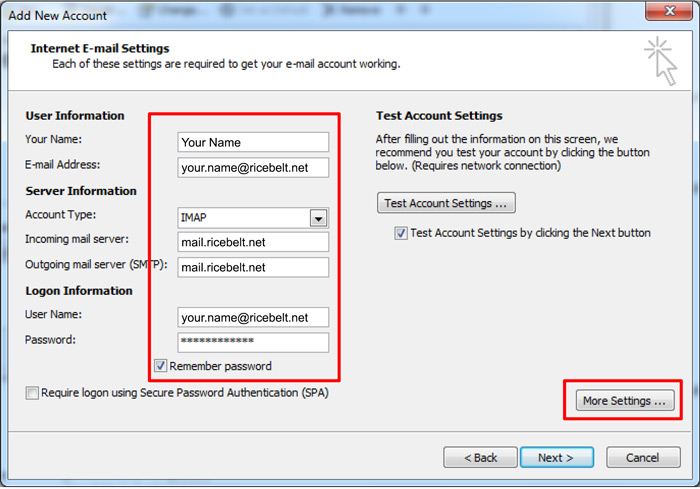Click the Test Account Settings button
The height and width of the screenshot is (489, 700).
(445, 203)
